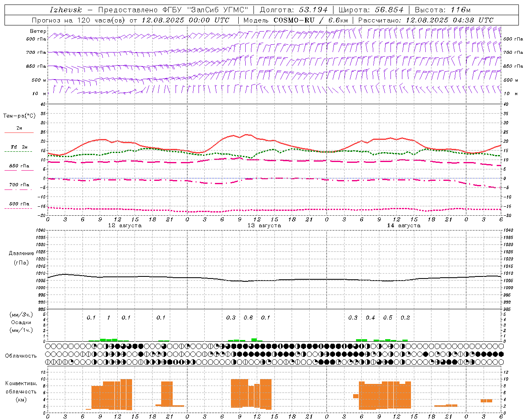Click the "850 гПа" temperature legend entry

tap(19, 166)
